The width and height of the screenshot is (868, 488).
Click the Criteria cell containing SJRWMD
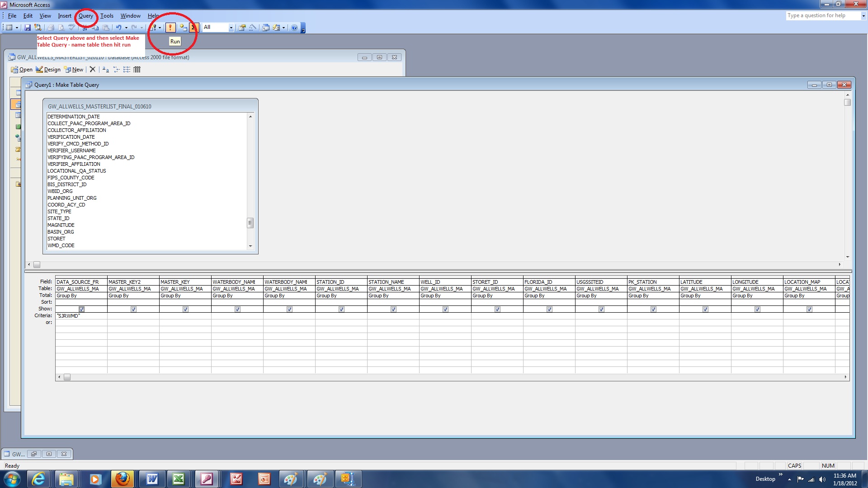coord(81,316)
